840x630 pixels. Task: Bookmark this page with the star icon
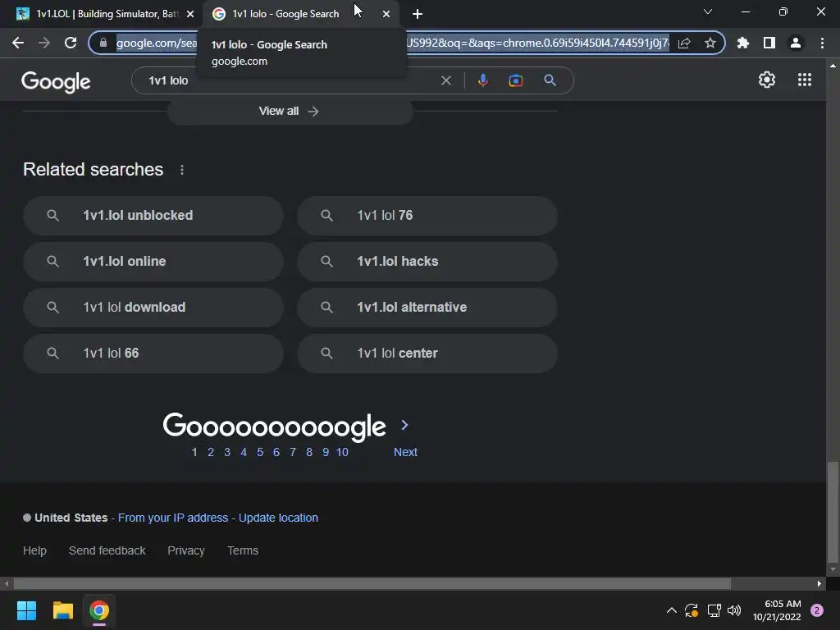click(x=710, y=43)
